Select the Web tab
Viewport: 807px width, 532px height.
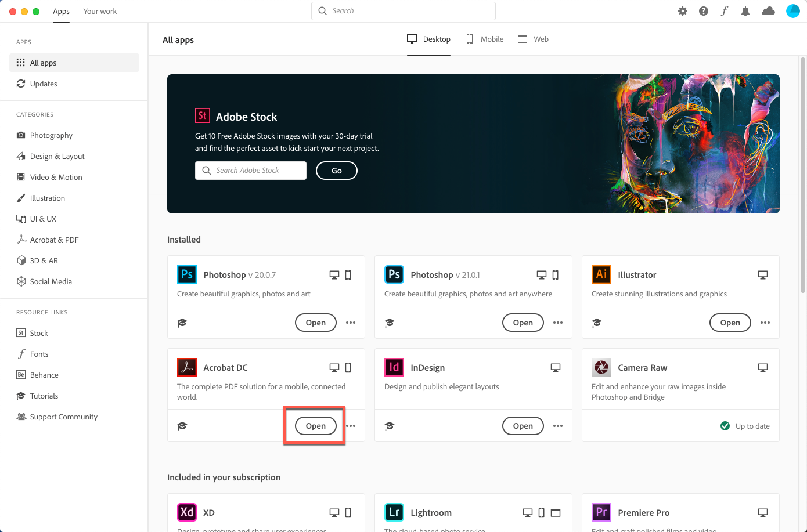533,39
